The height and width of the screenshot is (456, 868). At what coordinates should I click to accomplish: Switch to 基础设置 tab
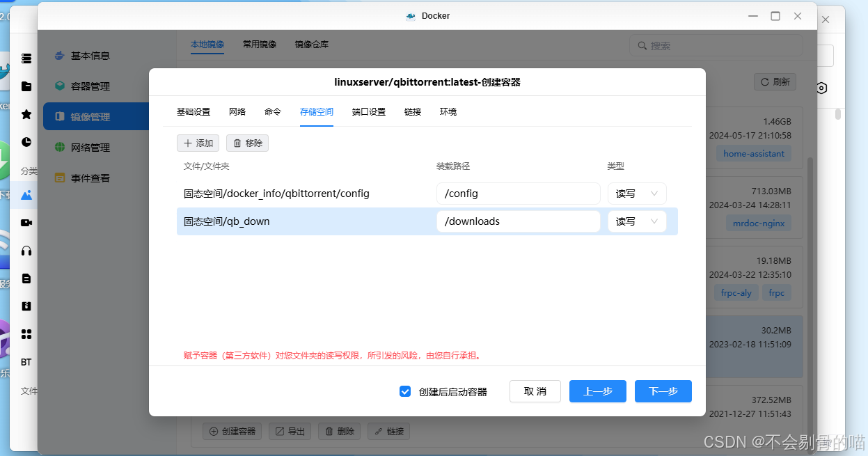194,112
